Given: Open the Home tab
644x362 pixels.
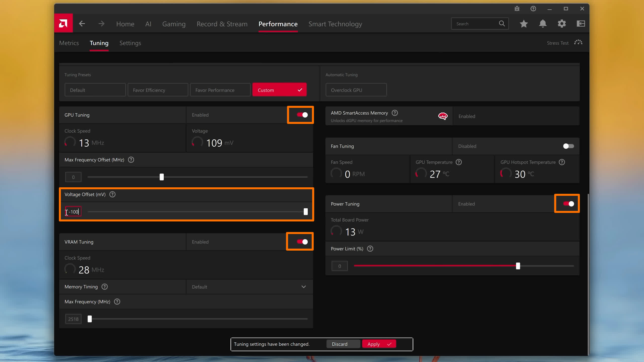Looking at the screenshot, I should (125, 24).
